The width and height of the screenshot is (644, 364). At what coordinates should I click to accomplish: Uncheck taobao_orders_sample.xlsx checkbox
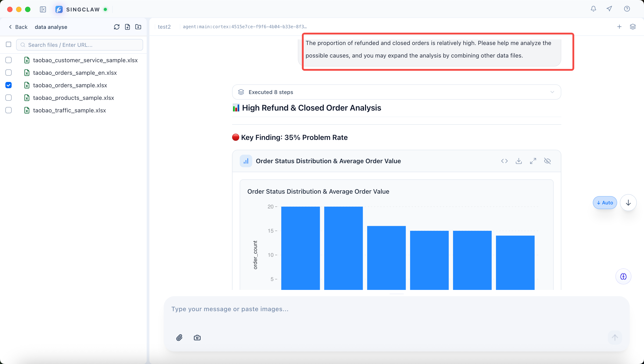click(x=8, y=85)
